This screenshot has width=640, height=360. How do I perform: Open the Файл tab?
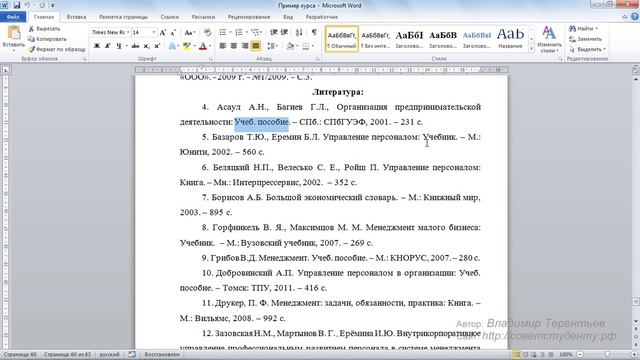13,17
